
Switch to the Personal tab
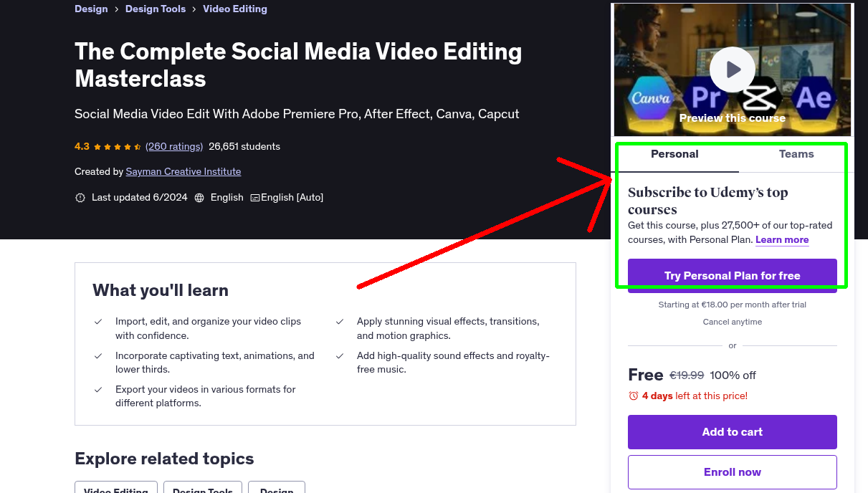pos(674,154)
